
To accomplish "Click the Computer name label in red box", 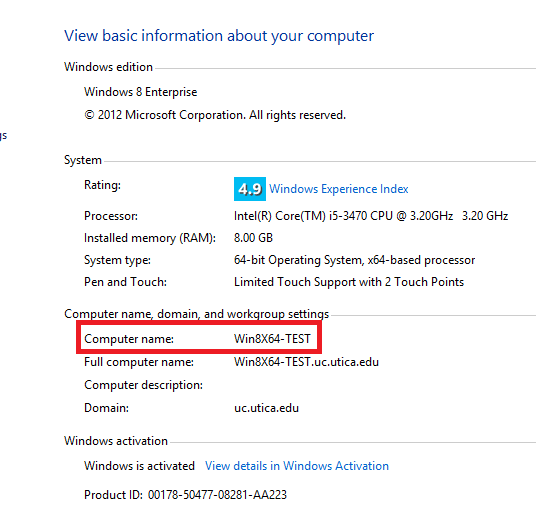I will [129, 339].
